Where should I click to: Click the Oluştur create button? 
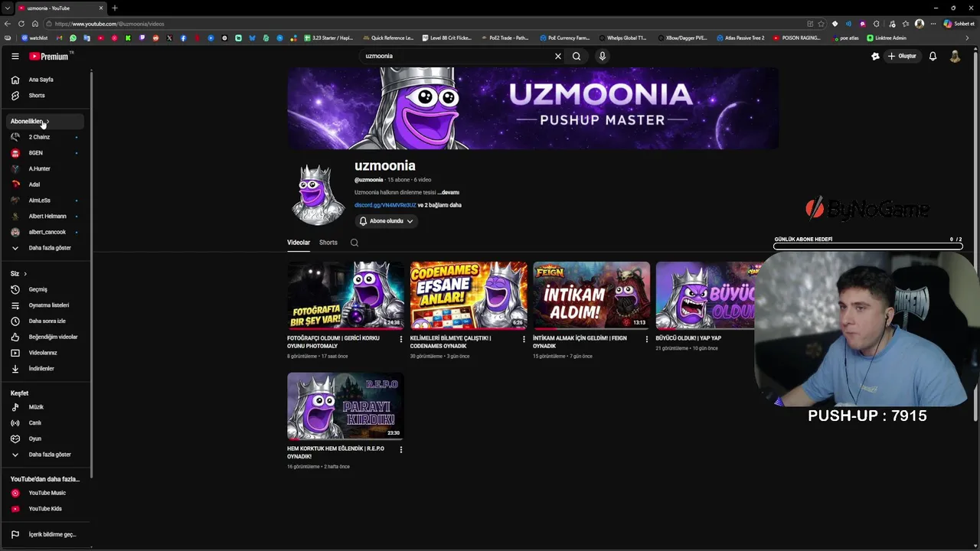click(902, 56)
